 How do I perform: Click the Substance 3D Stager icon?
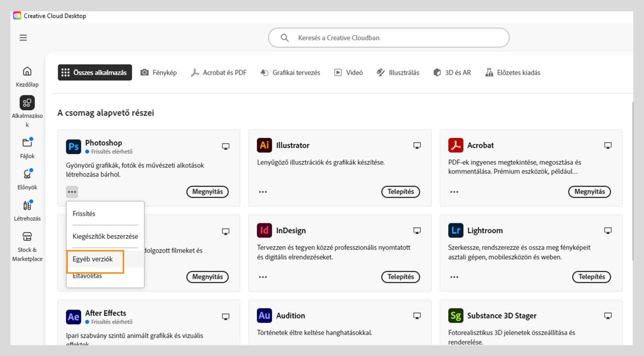[455, 316]
